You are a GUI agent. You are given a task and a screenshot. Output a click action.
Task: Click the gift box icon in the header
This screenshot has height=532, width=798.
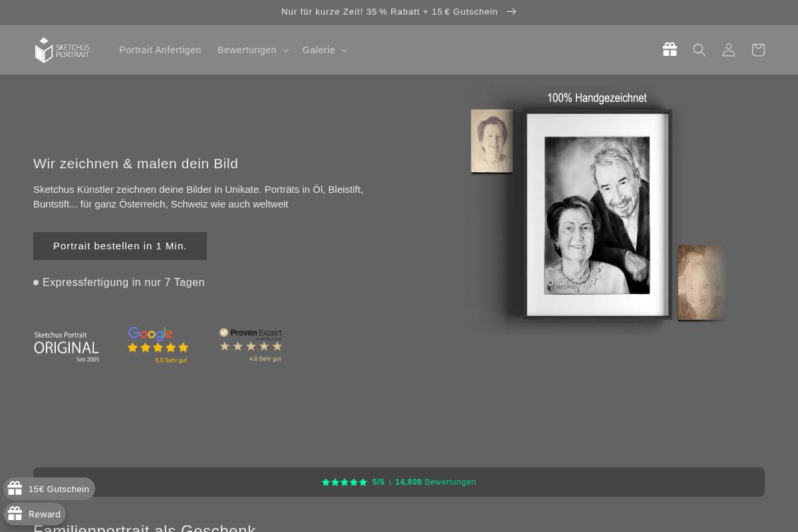670,49
